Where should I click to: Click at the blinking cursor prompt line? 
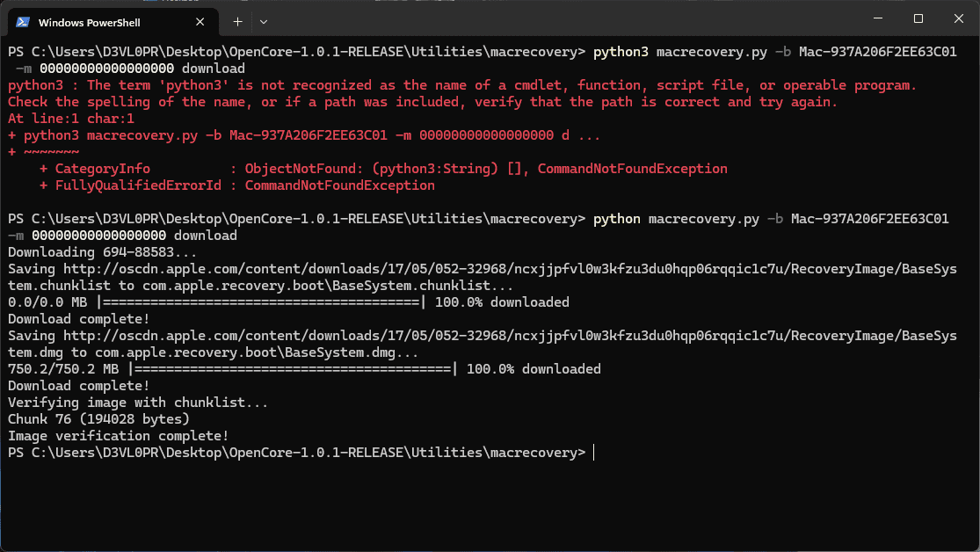pyautogui.click(x=594, y=453)
